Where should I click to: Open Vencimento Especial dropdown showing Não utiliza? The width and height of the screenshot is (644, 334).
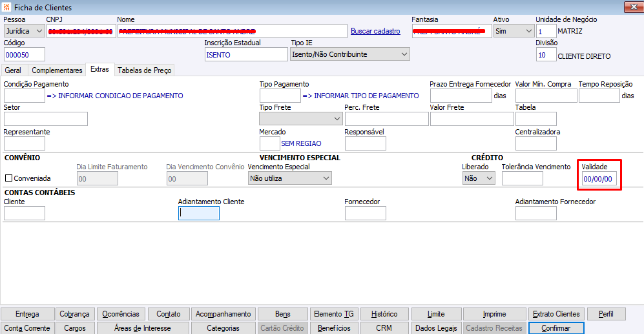pos(289,178)
